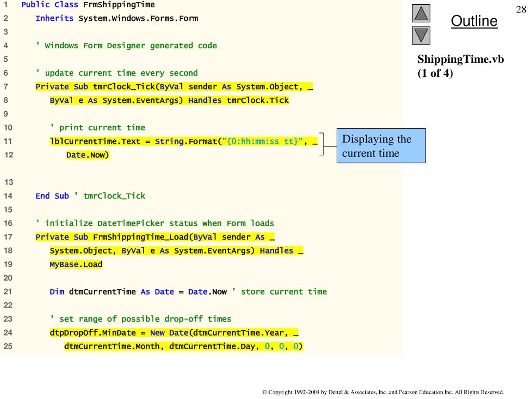Select the ShippingTime.vb title text
The image size is (532, 399).
tap(460, 59)
